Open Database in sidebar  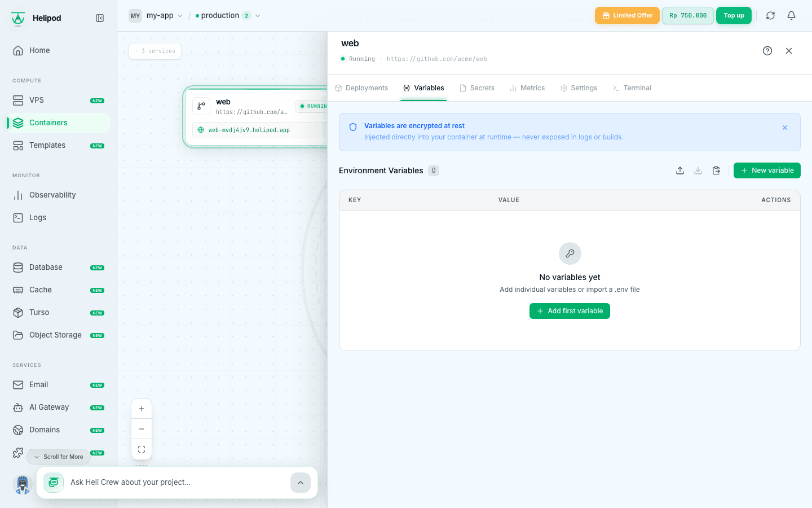point(59,267)
